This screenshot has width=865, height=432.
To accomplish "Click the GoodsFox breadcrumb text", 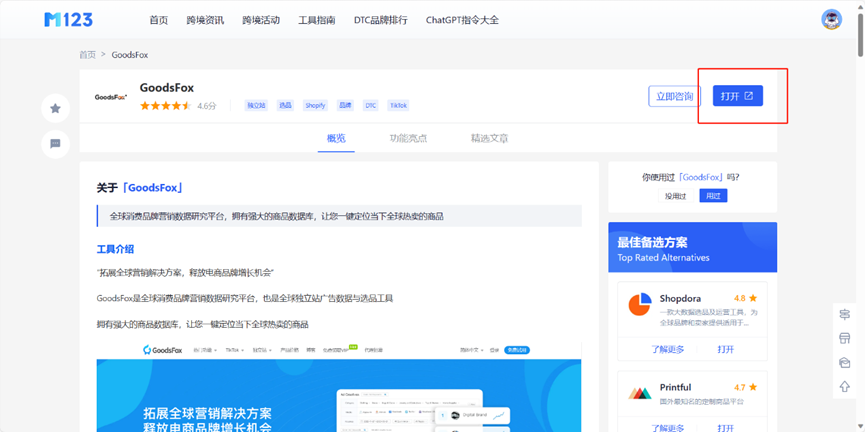I will [x=130, y=55].
